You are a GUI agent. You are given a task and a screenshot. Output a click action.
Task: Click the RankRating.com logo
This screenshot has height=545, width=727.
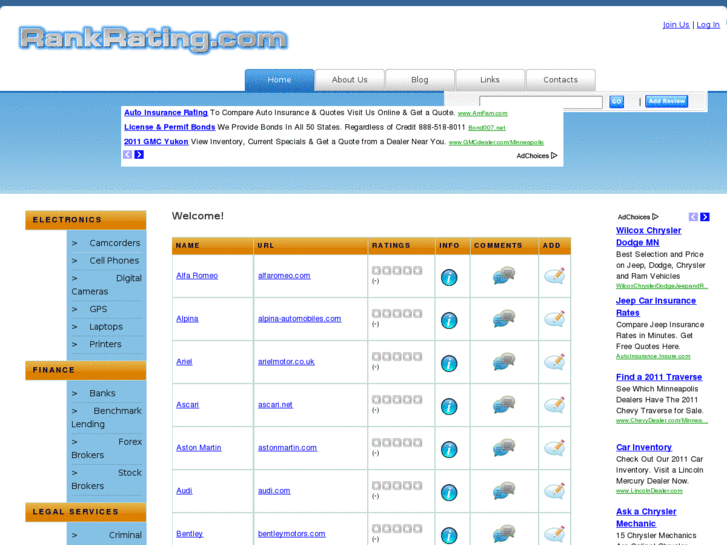coord(153,39)
